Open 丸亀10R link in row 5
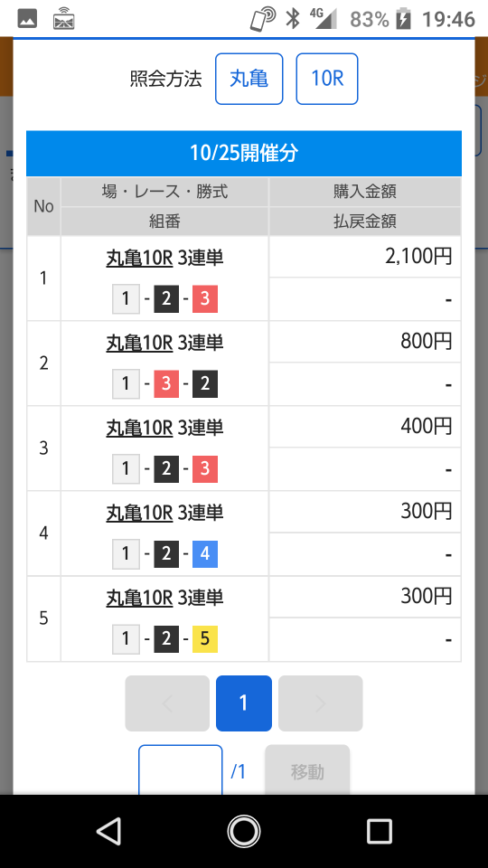488x868 pixels. (x=139, y=598)
